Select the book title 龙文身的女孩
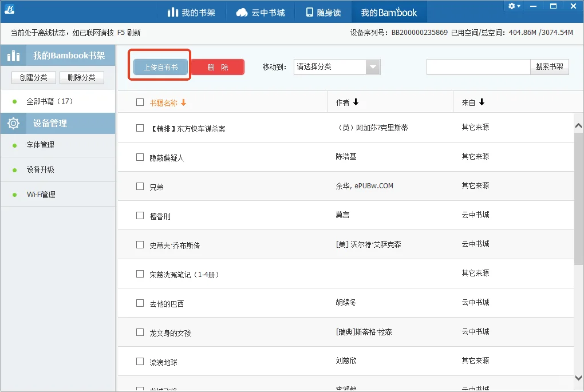 pyautogui.click(x=170, y=333)
